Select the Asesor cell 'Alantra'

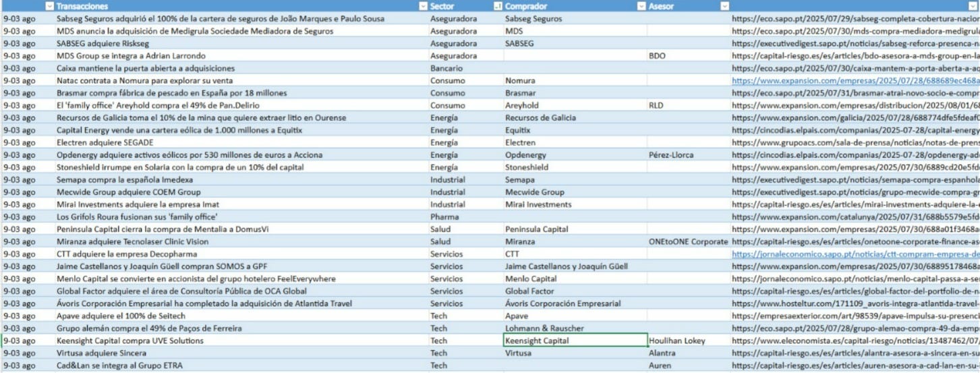(689, 353)
